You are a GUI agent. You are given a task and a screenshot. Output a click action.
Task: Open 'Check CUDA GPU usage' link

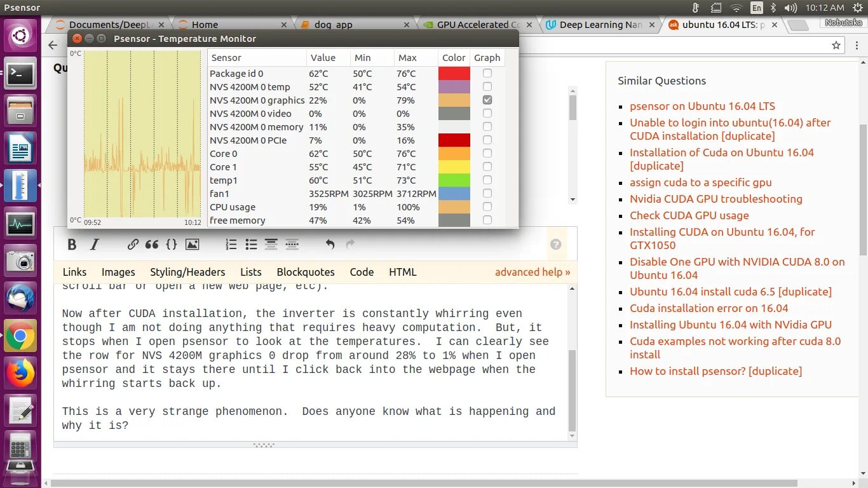point(689,215)
